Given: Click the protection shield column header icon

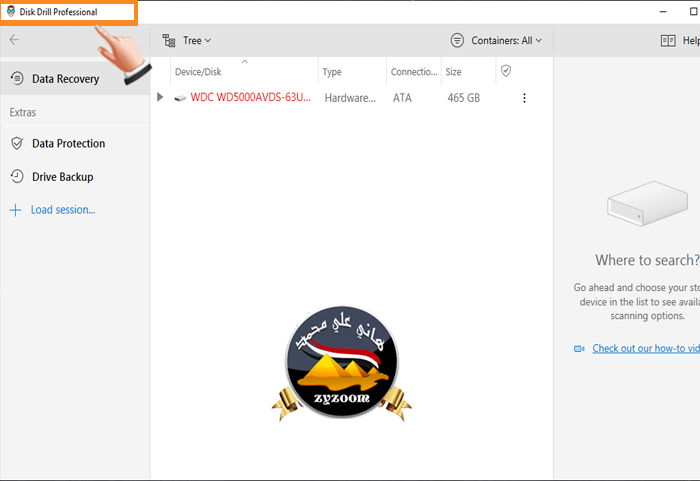Looking at the screenshot, I should click(506, 71).
